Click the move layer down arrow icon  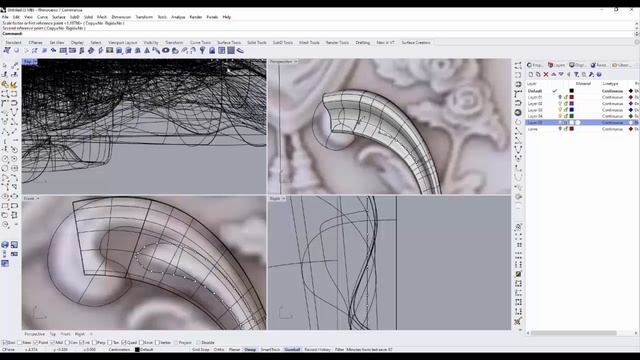tap(561, 75)
